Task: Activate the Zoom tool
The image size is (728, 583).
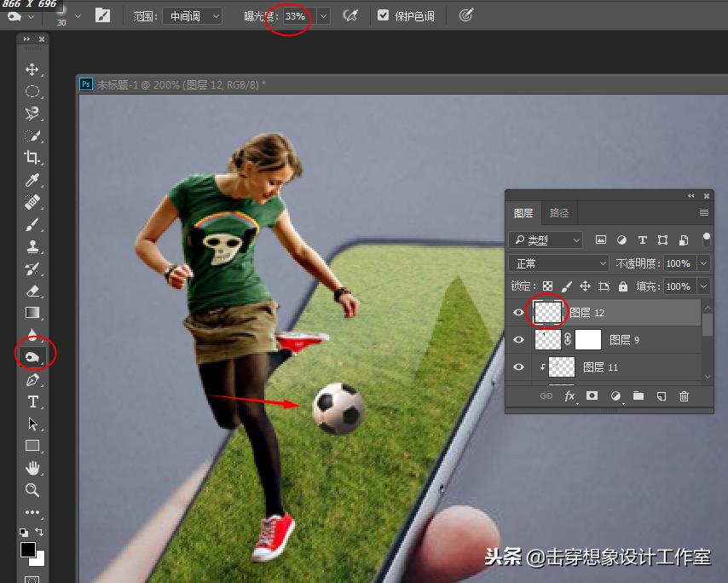Action: click(x=32, y=489)
